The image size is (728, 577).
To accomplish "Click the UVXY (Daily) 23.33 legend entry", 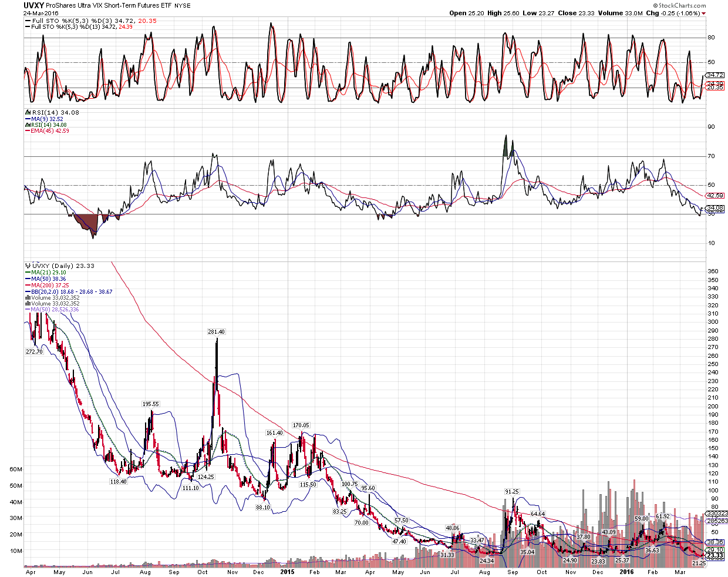I will (x=59, y=266).
